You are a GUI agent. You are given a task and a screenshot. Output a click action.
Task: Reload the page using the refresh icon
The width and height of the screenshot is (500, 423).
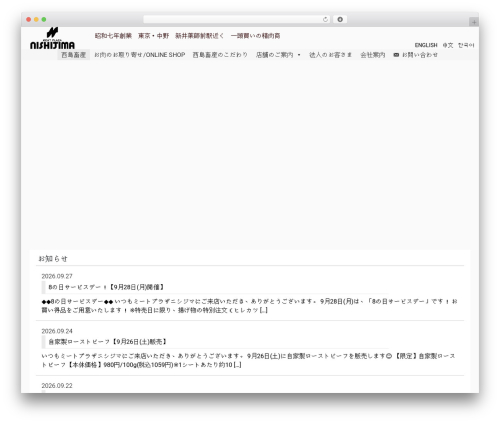pyautogui.click(x=325, y=19)
